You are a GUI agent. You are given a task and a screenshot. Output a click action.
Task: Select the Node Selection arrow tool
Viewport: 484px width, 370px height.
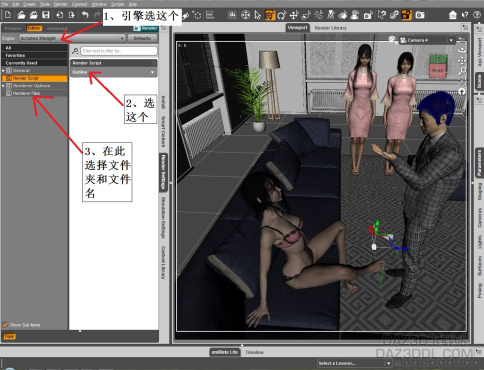pos(257,15)
